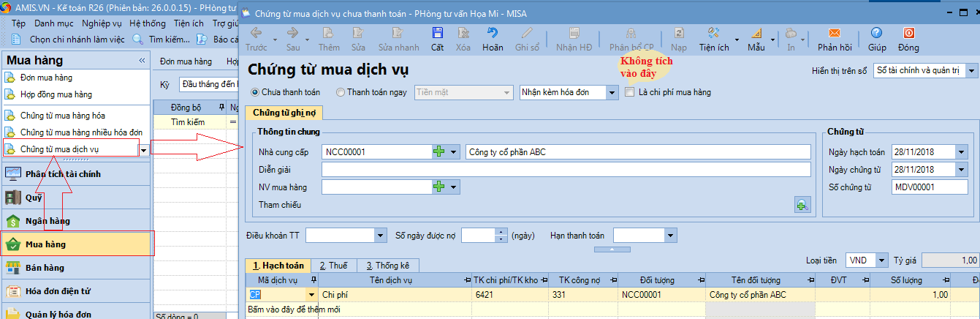This screenshot has width=980, height=319.
Task: Click the Mua hàng module in sidebar
Action: [x=77, y=244]
